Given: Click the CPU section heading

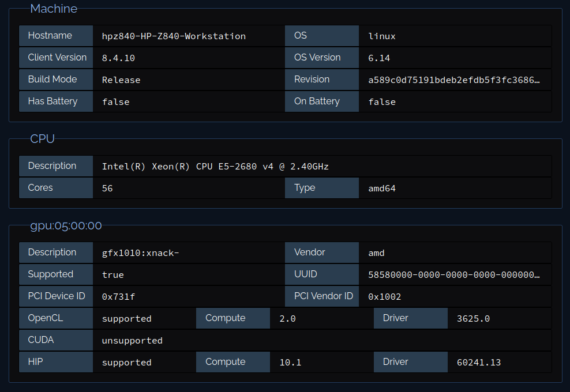Looking at the screenshot, I should 42,139.
